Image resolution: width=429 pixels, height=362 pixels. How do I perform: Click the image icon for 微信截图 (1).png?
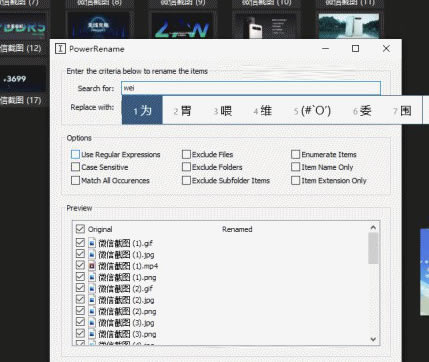point(92,277)
